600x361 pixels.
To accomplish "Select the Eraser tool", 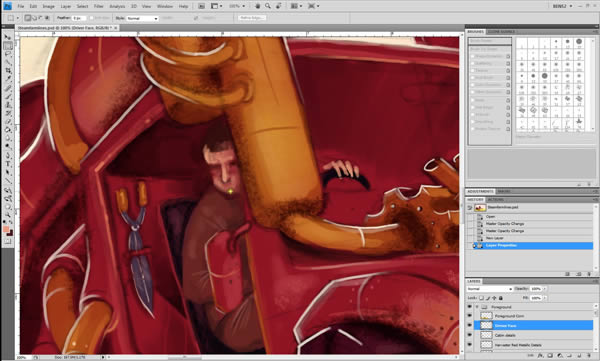I will coord(8,122).
